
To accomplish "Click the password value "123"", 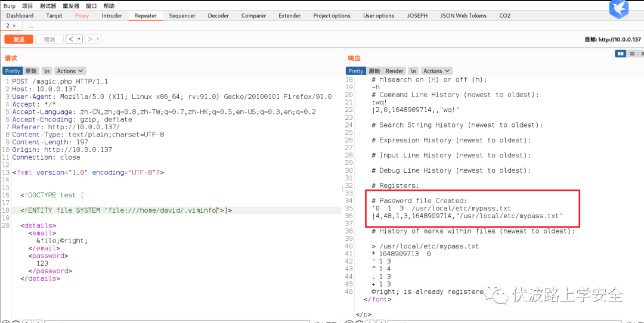I will point(42,263).
